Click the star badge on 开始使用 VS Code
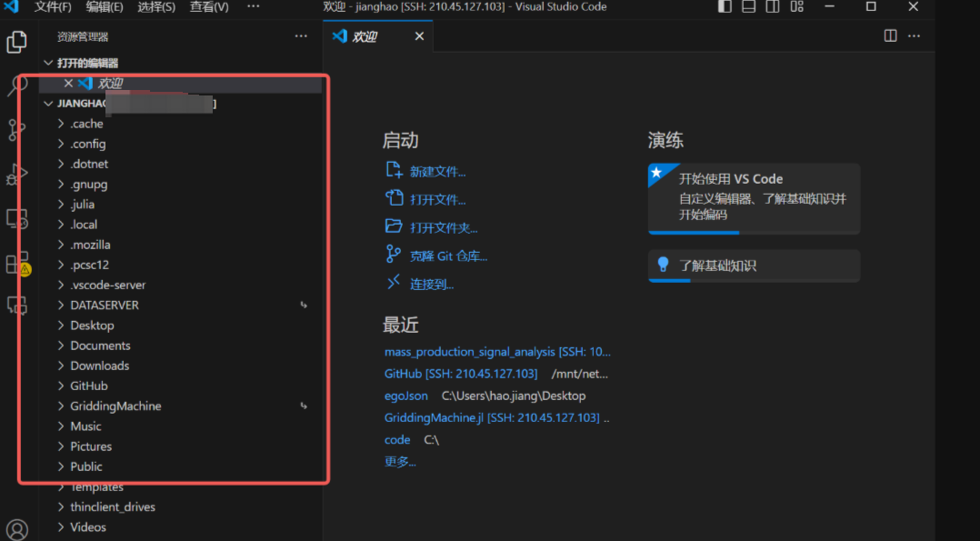The width and height of the screenshot is (980, 541). pyautogui.click(x=657, y=174)
